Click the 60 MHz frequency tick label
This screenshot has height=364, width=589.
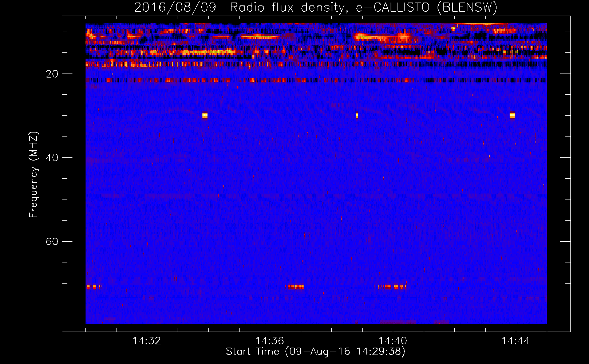click(x=52, y=241)
